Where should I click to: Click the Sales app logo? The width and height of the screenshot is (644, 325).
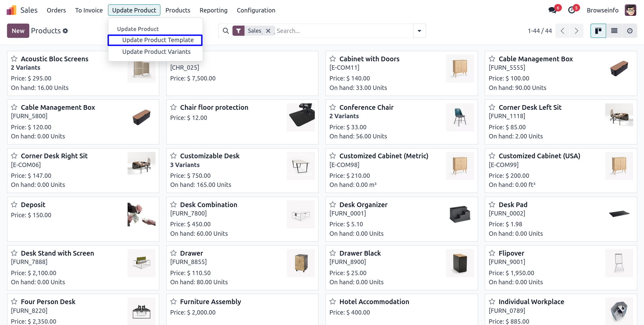pyautogui.click(x=11, y=10)
